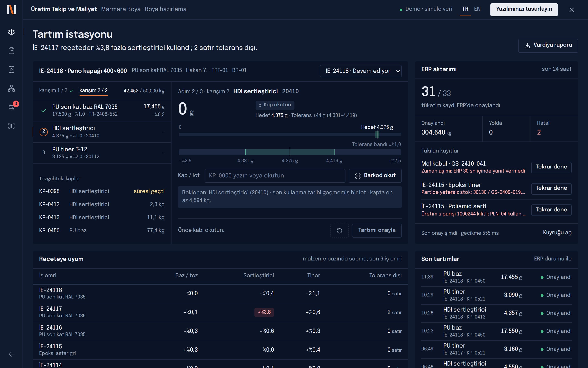The width and height of the screenshot is (588, 368).
Task: Open the cost sheet sidebar icon
Action: [11, 69]
